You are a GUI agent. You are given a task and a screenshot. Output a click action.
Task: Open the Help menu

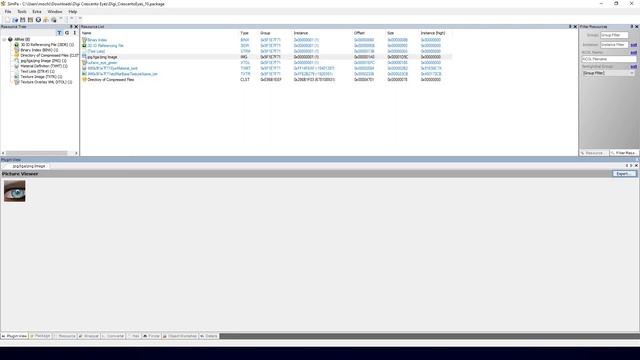[x=73, y=12]
